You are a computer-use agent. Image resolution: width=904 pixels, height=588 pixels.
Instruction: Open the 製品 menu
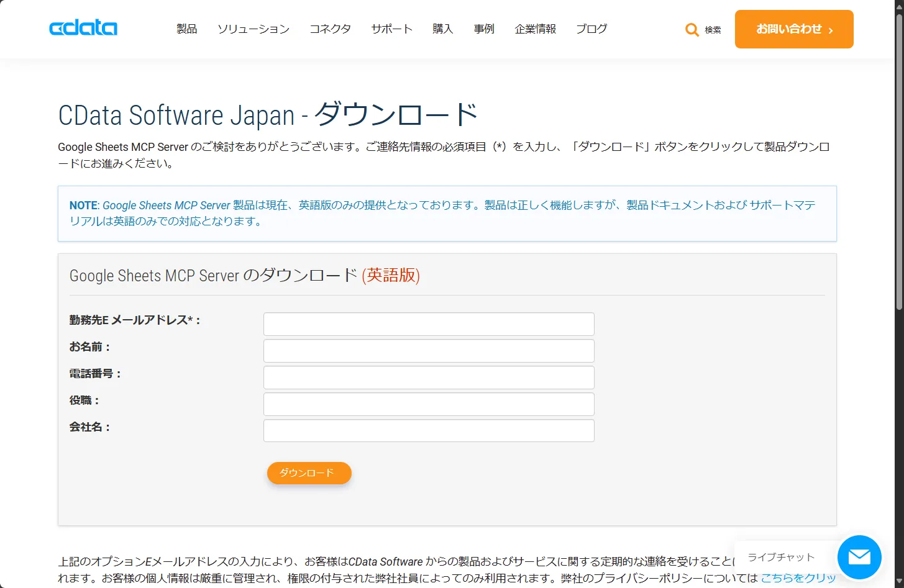tap(187, 29)
